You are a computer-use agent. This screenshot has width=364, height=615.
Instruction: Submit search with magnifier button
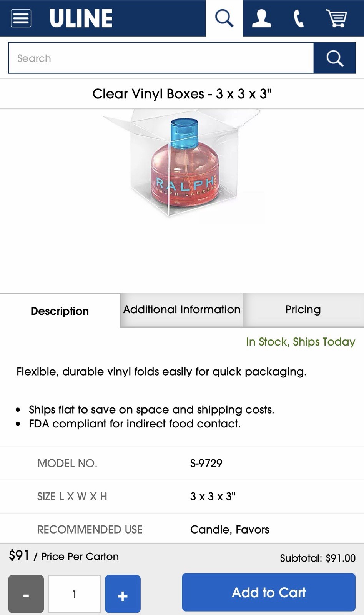334,58
